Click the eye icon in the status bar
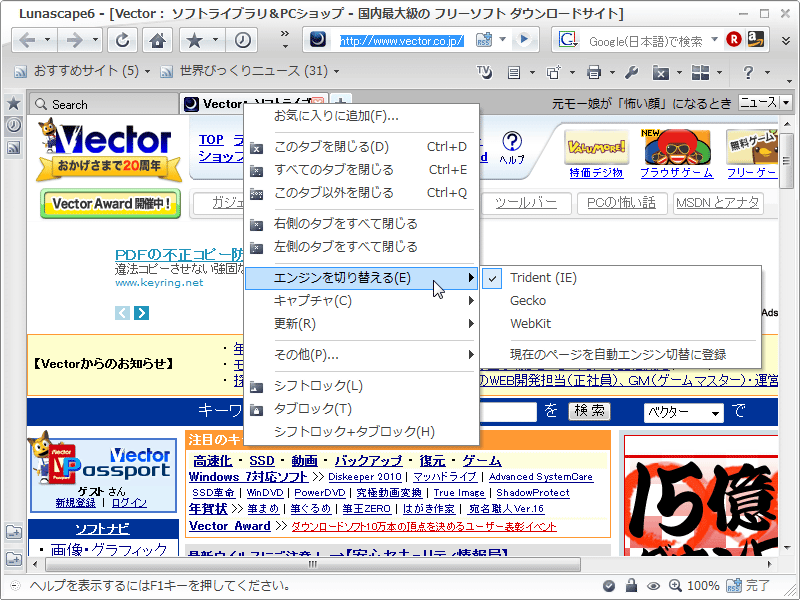Screen dimensions: 800x600 point(653,586)
